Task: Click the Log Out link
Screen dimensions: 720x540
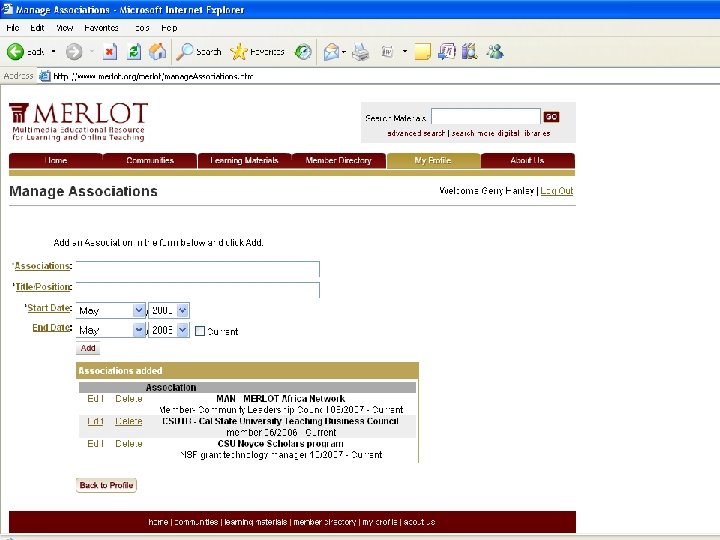Action: tap(557, 191)
